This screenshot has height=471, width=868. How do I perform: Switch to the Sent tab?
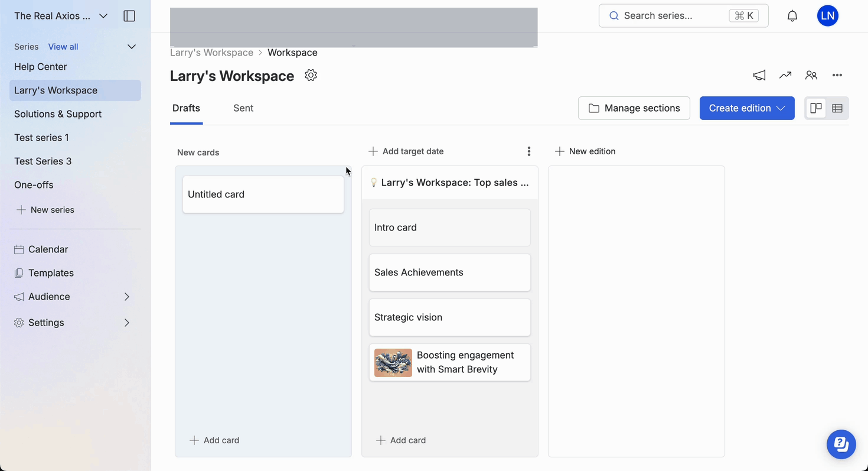243,108
